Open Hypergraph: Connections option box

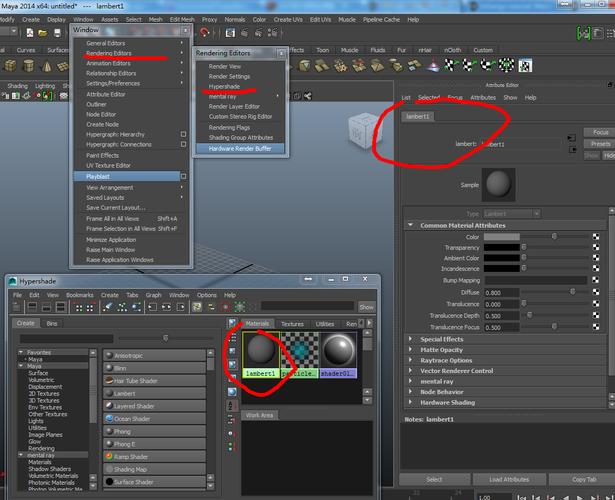pos(183,144)
